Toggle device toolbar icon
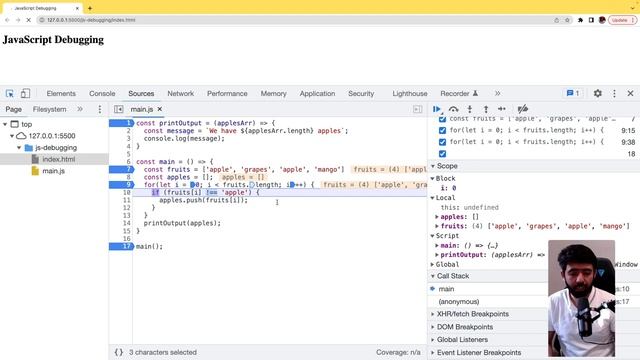640x360 pixels. coord(25,93)
